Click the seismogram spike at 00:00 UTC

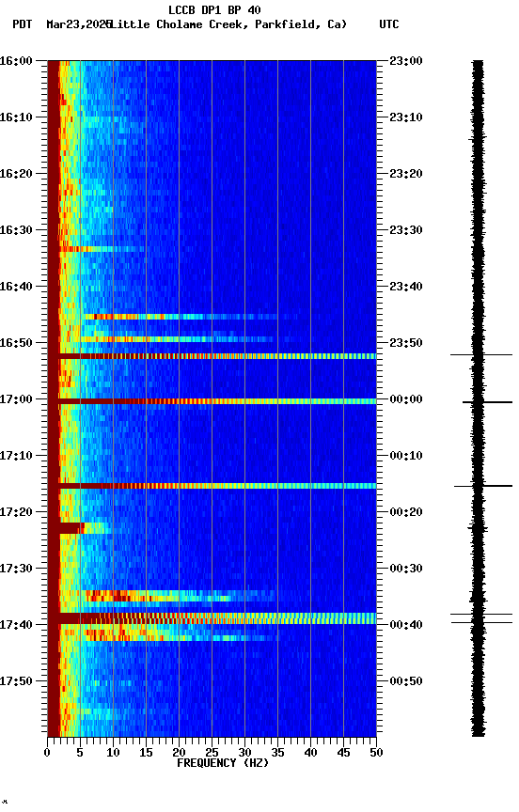[487, 402]
